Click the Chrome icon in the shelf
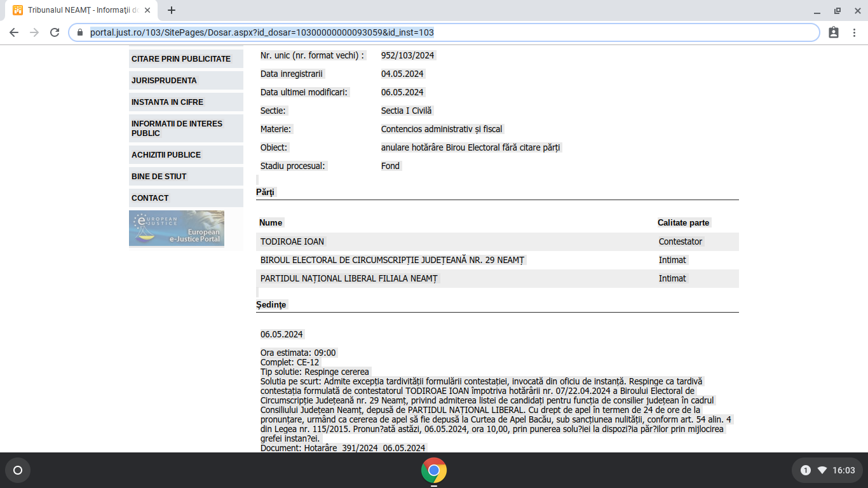868x488 pixels. (434, 470)
